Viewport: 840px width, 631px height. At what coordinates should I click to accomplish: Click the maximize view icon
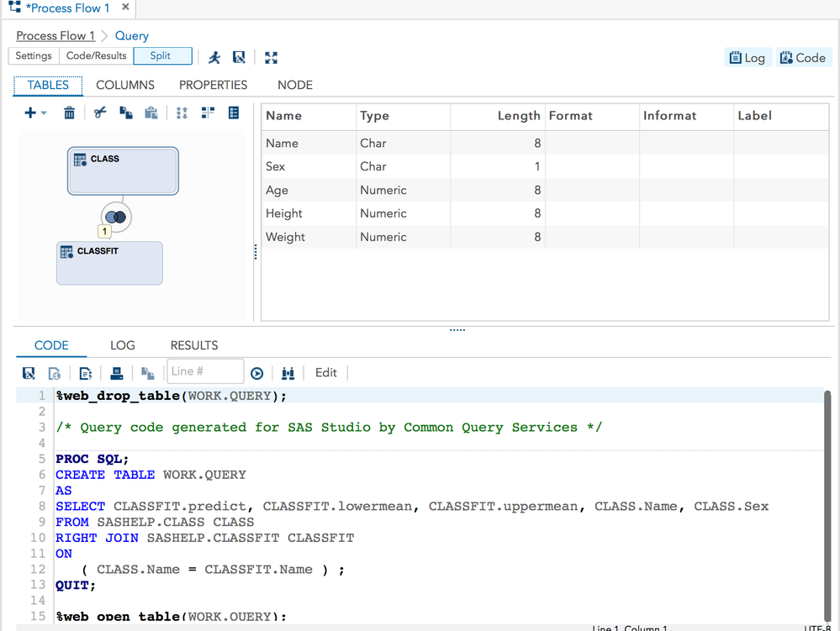(271, 57)
